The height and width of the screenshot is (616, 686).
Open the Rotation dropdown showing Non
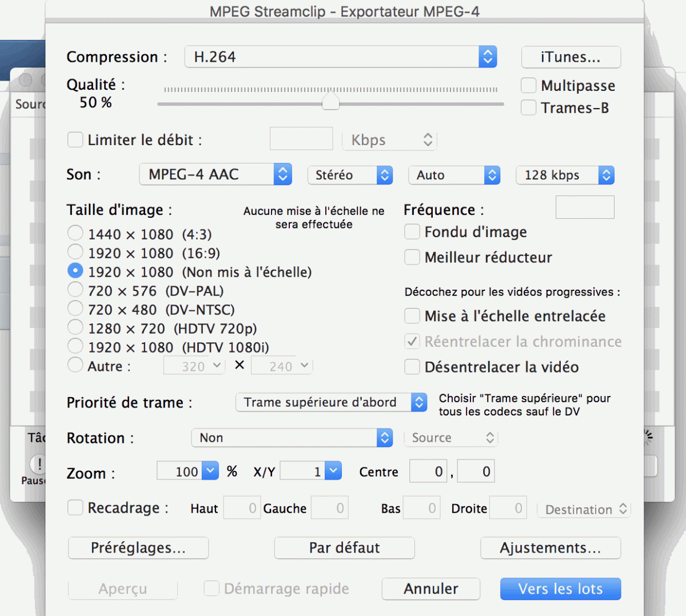(292, 438)
